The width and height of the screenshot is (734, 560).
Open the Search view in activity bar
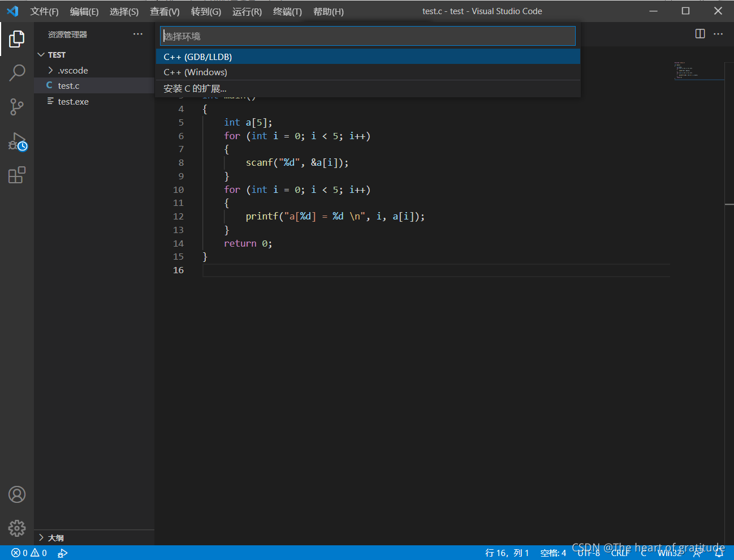(17, 72)
